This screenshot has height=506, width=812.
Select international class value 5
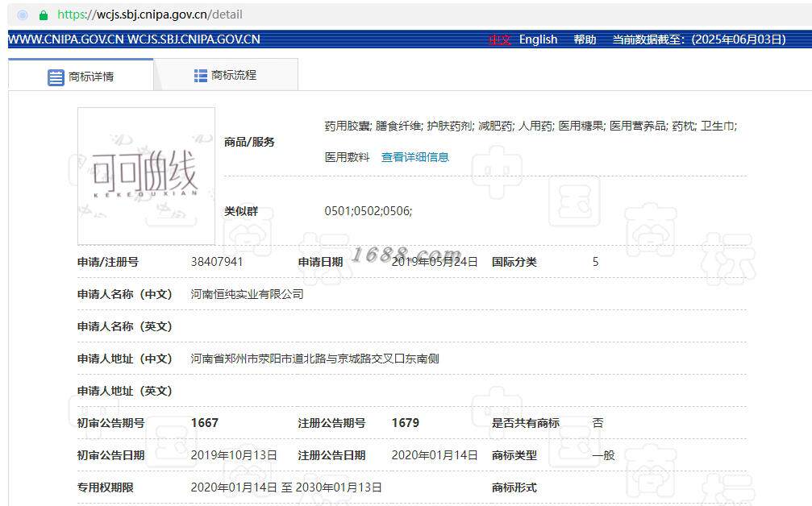pos(596,262)
